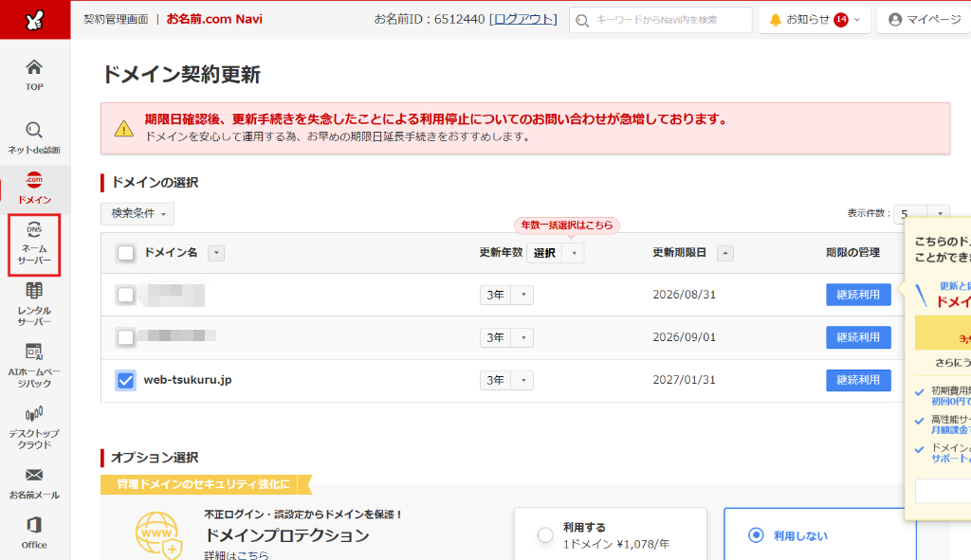
Task: Uncheck the web-tsukuru.jp domain checkbox
Action: click(125, 380)
